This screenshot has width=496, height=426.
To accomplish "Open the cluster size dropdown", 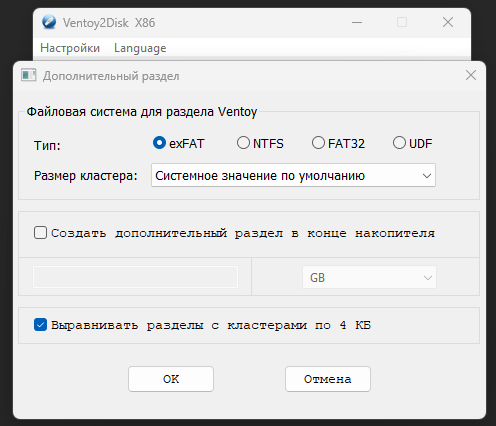I will 293,175.
